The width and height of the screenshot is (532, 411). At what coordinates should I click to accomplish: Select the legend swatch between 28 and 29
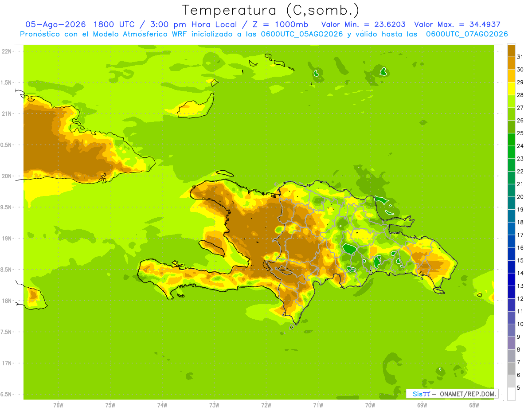tap(511, 88)
